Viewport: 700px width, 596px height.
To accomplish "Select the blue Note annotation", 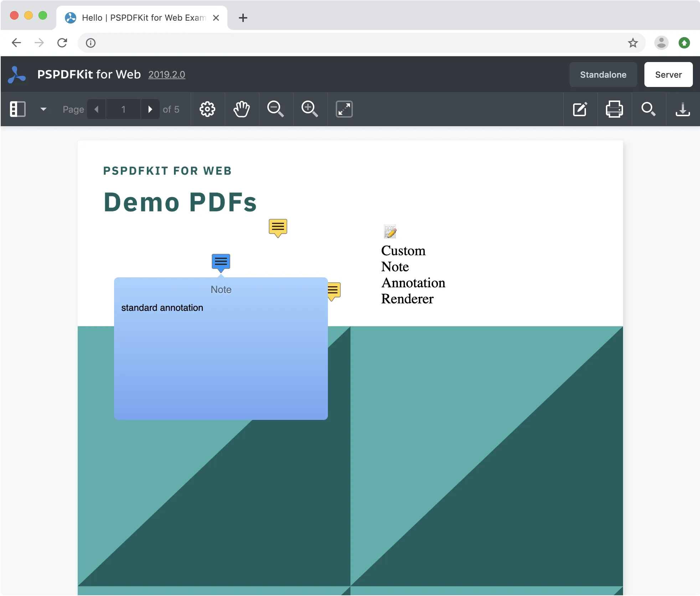I will (221, 262).
